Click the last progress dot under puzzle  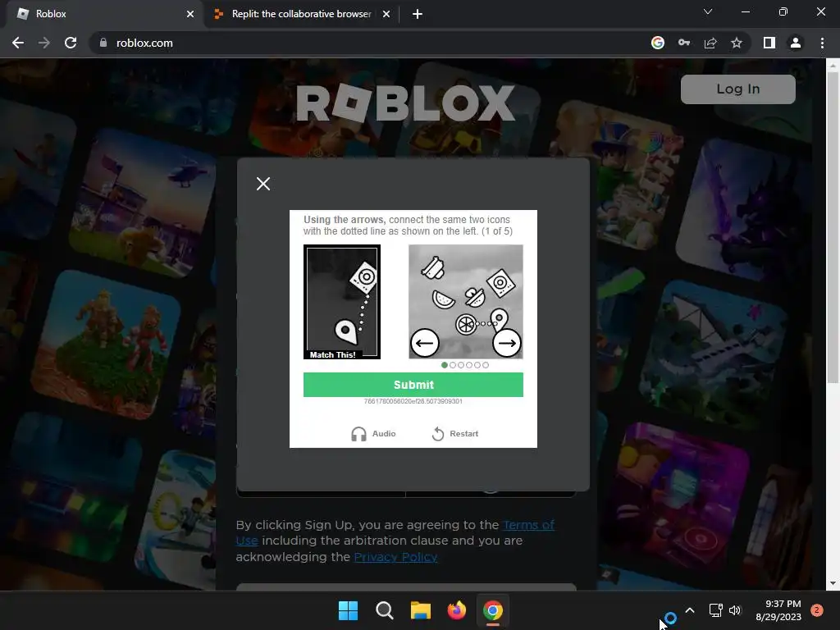tap(486, 365)
